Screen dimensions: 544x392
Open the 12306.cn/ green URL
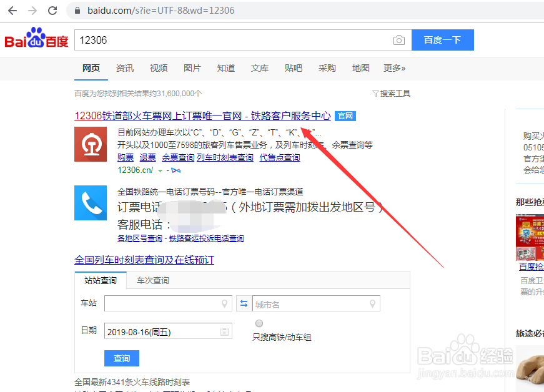(136, 170)
